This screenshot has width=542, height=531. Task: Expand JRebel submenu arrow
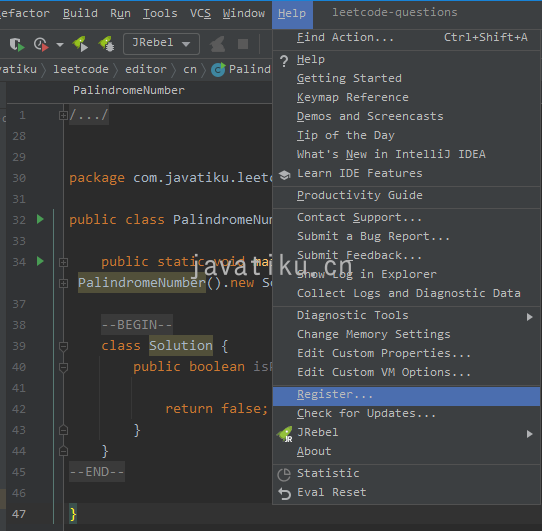coord(529,434)
